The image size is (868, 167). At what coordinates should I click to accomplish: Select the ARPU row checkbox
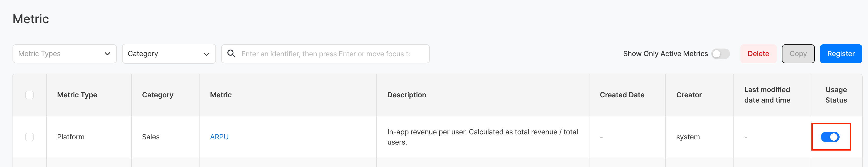(30, 137)
